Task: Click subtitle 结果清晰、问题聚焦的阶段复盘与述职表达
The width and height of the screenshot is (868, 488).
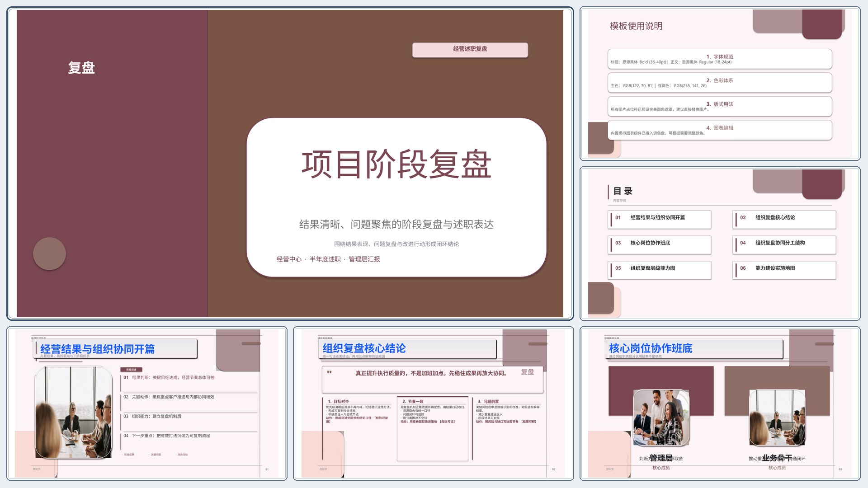Action: pos(396,224)
